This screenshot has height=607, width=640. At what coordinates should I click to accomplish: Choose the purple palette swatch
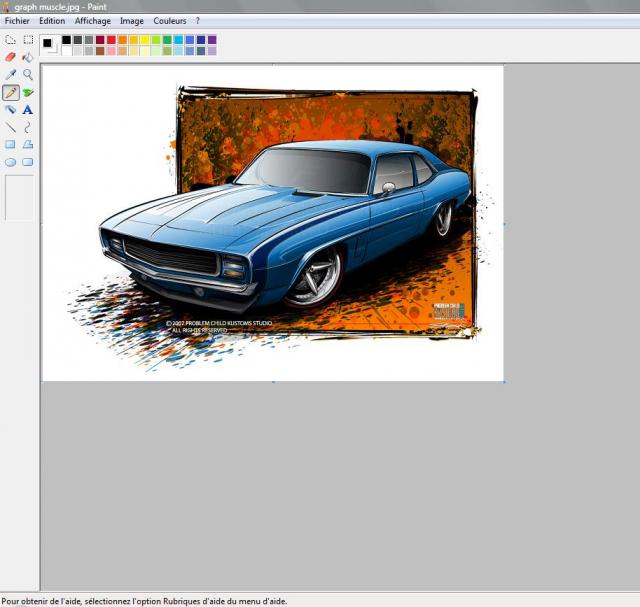pos(212,40)
